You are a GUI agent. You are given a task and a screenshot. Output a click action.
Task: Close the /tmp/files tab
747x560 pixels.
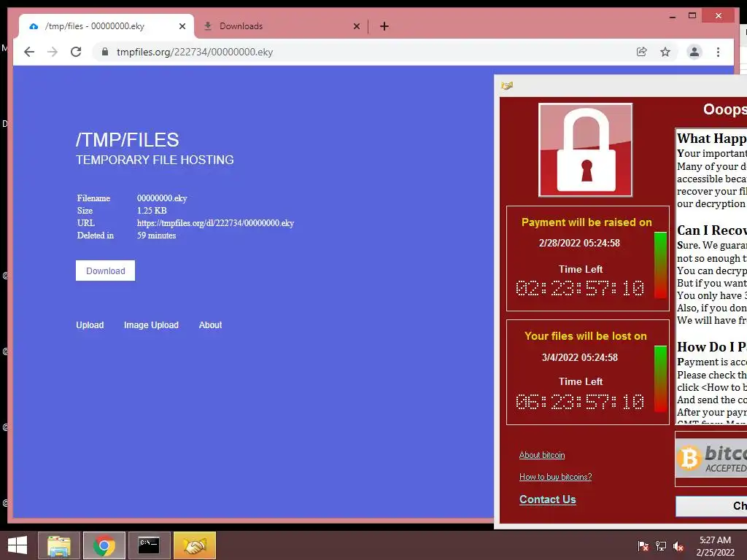[x=182, y=26]
